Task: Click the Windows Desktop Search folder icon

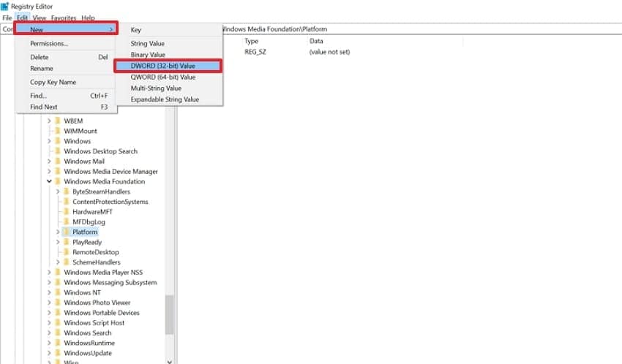Action: [58, 151]
